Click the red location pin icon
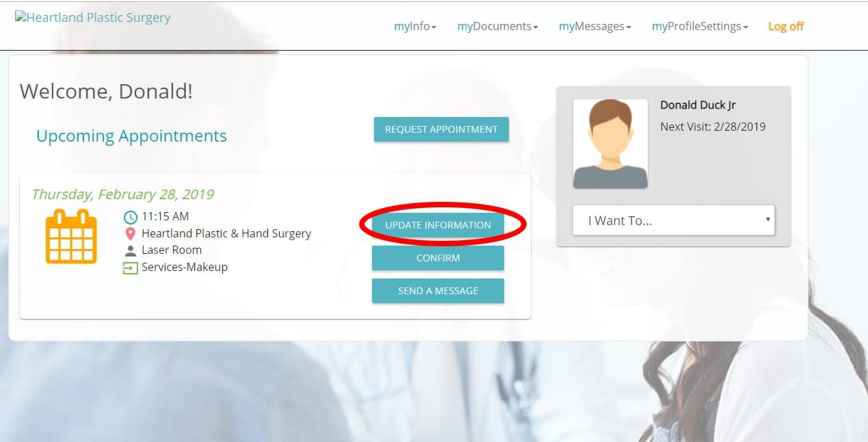This screenshot has width=868, height=442. (130, 234)
